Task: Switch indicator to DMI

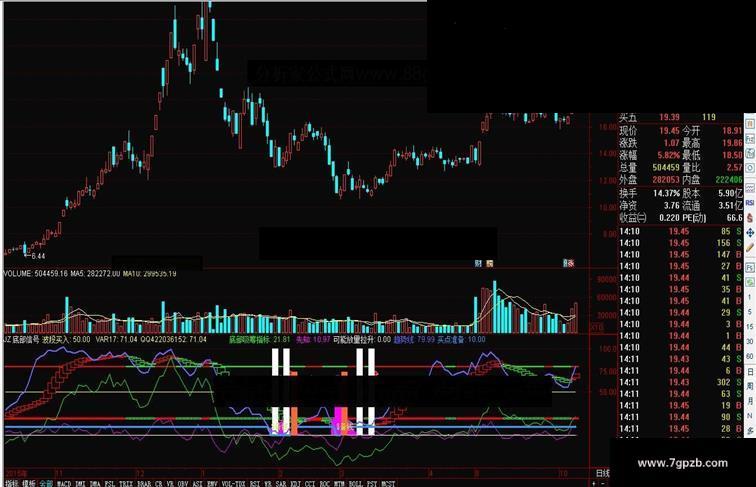Action: pyautogui.click(x=81, y=483)
